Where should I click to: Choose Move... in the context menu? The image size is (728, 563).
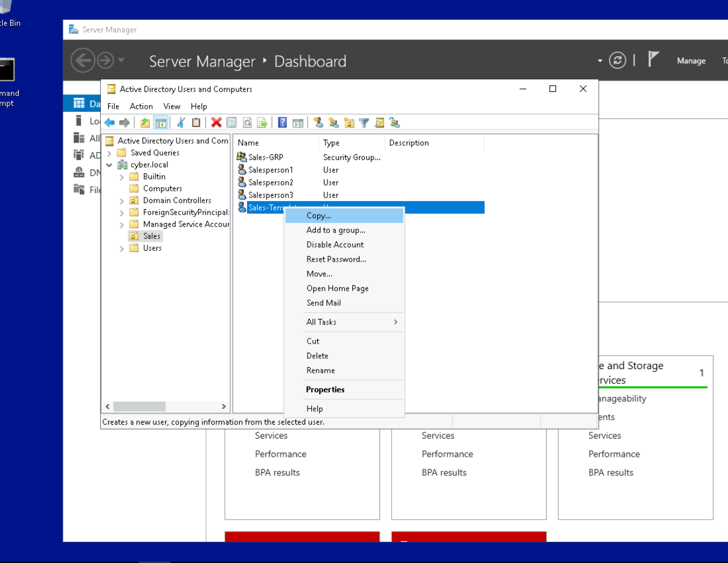(344, 274)
